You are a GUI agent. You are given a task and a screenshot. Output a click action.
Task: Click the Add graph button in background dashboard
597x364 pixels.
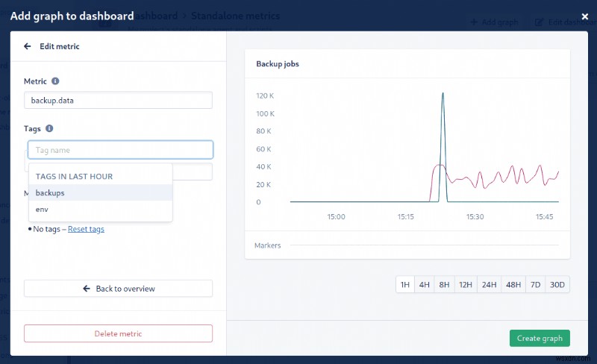pyautogui.click(x=495, y=22)
